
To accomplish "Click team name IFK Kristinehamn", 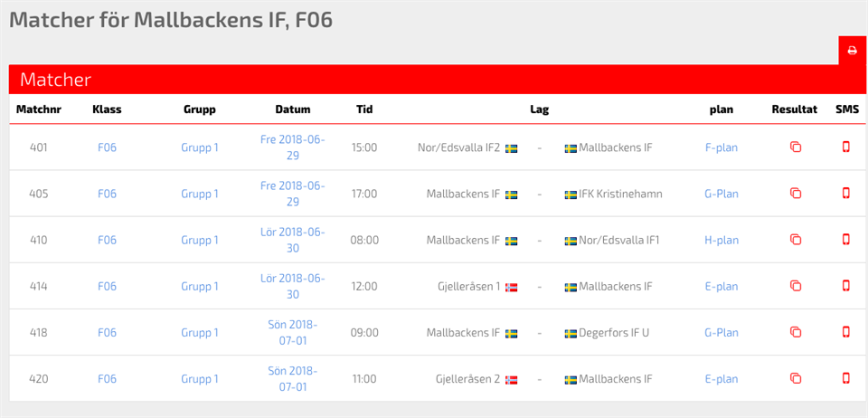I will pyautogui.click(x=620, y=194).
